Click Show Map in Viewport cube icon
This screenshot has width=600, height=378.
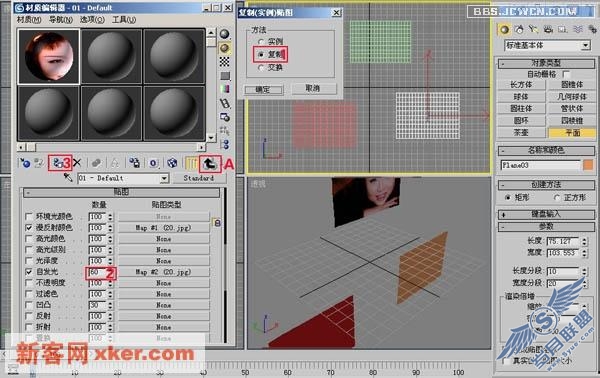pyautogui.click(x=172, y=163)
